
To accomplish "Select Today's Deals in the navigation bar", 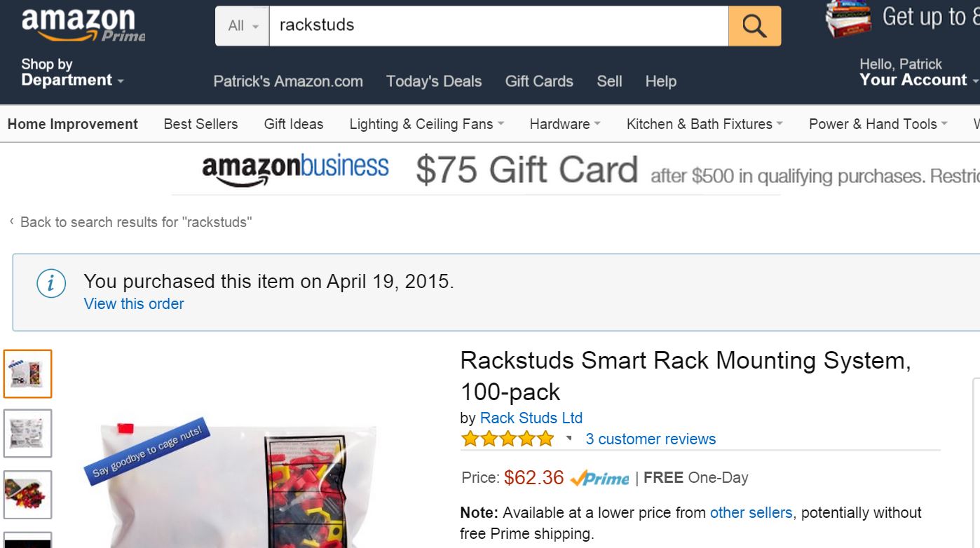I will (433, 81).
